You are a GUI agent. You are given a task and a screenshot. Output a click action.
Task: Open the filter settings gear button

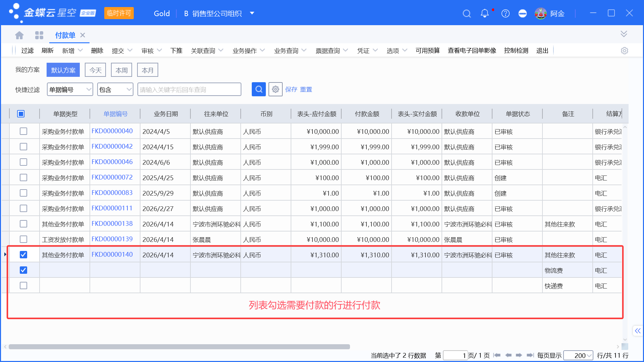[x=275, y=89]
